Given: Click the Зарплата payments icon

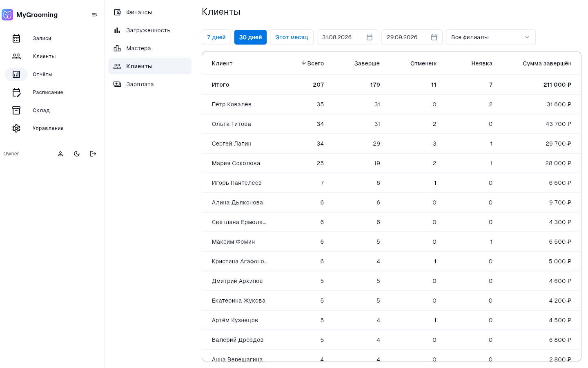Looking at the screenshot, I should [117, 84].
